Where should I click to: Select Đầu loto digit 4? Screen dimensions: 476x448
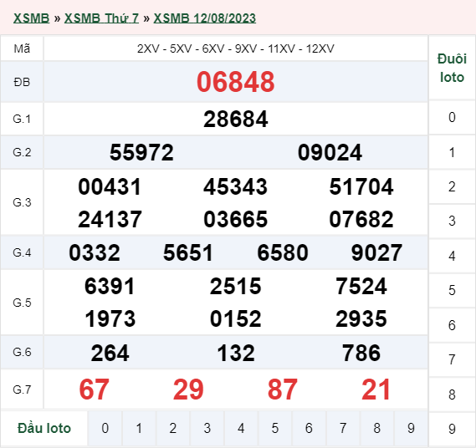(241, 428)
